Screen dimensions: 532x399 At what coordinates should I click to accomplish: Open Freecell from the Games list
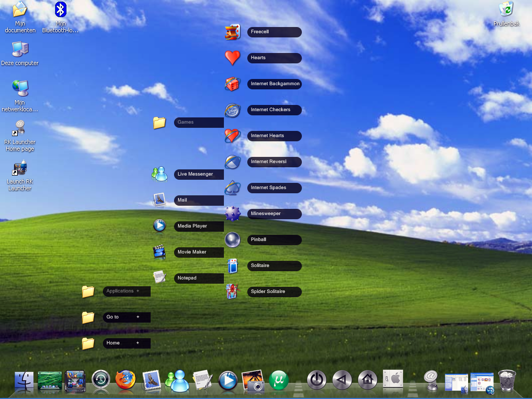274,32
